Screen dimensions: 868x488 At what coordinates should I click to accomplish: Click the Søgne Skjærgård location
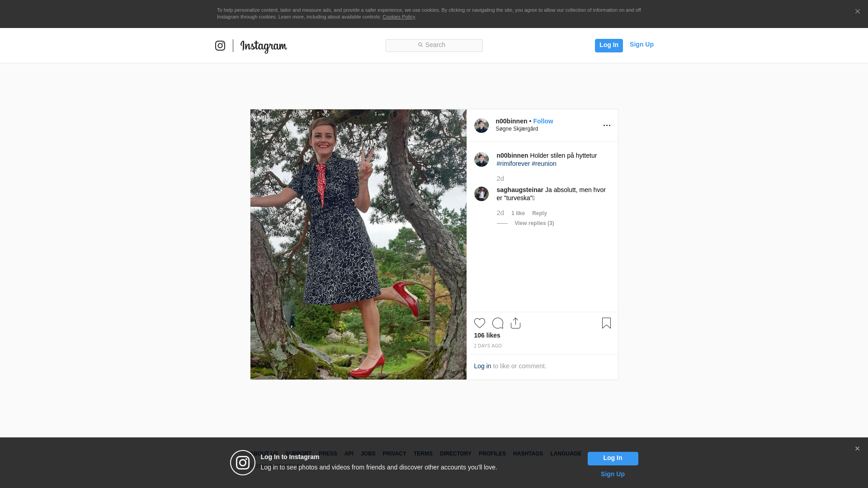[x=517, y=129]
